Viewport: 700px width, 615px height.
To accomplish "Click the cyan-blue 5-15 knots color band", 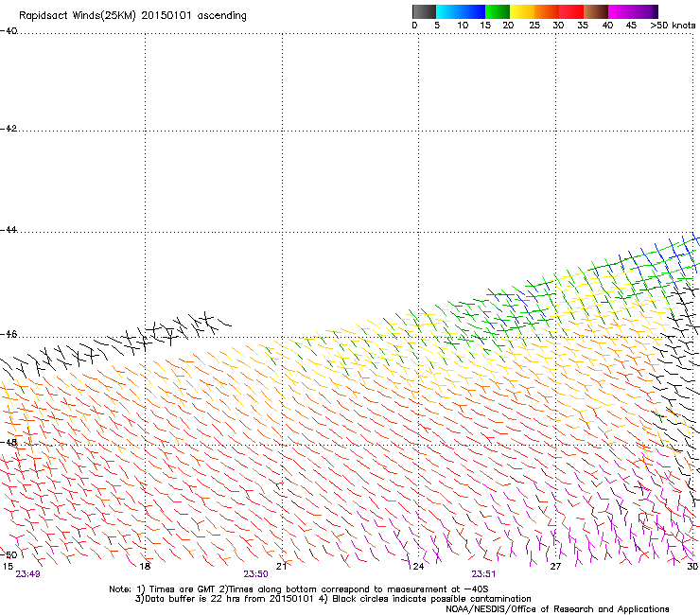I will click(461, 11).
